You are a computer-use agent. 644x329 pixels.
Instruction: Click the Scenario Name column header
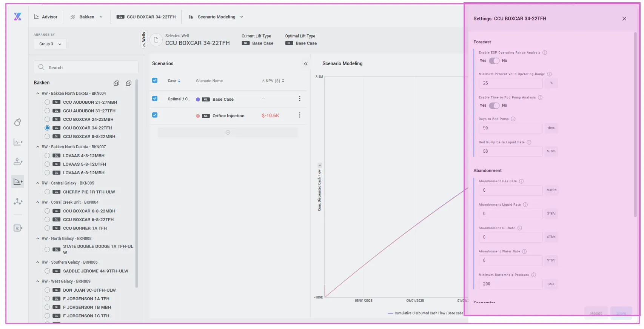click(x=209, y=81)
